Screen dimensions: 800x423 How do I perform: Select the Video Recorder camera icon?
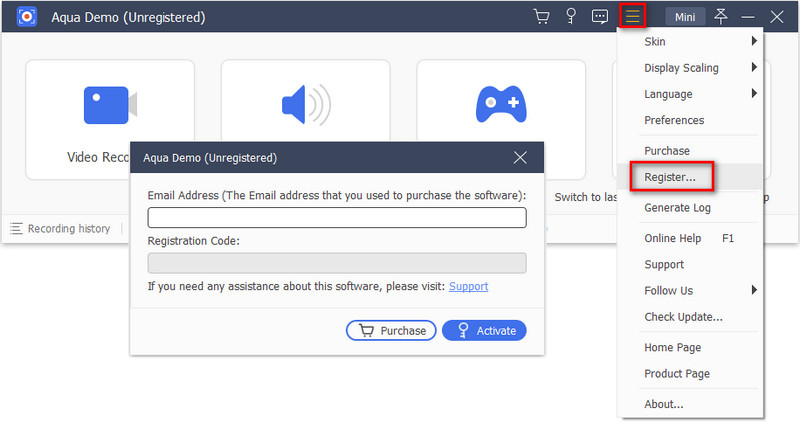(110, 105)
